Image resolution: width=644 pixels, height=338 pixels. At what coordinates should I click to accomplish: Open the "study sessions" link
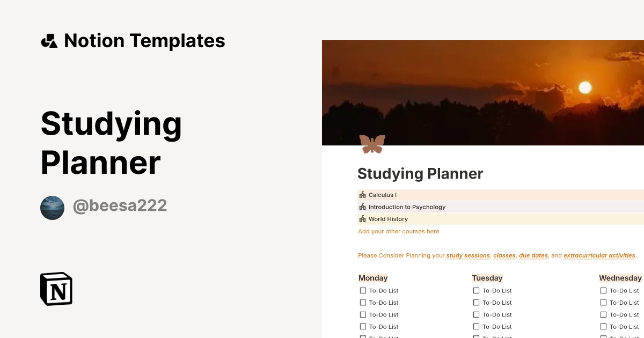pyautogui.click(x=467, y=255)
